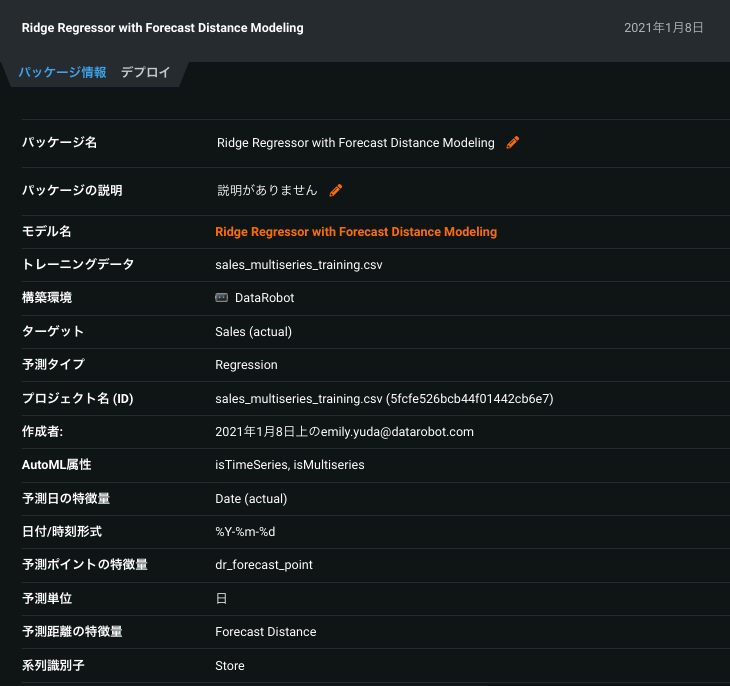Click the Regression prediction type value

[x=246, y=365]
